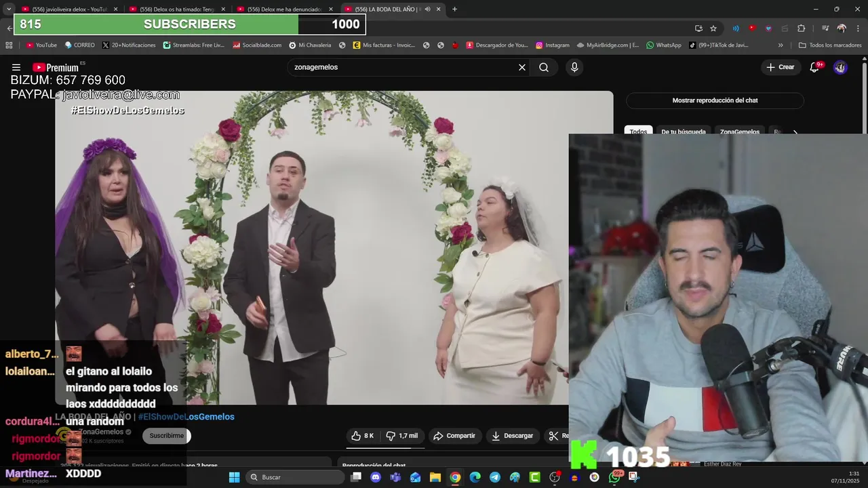Open Microsoft Edge from the taskbar
Image resolution: width=868 pixels, height=488 pixels.
pos(475,477)
